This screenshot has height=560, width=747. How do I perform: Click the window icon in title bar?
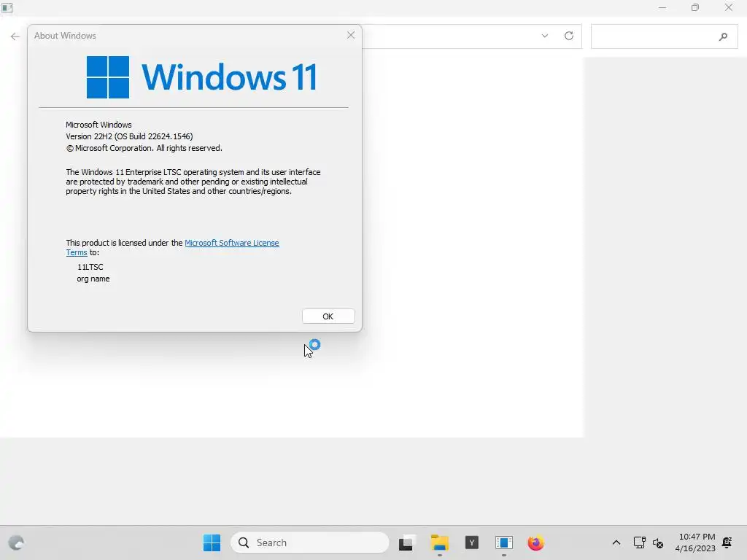(7, 7)
